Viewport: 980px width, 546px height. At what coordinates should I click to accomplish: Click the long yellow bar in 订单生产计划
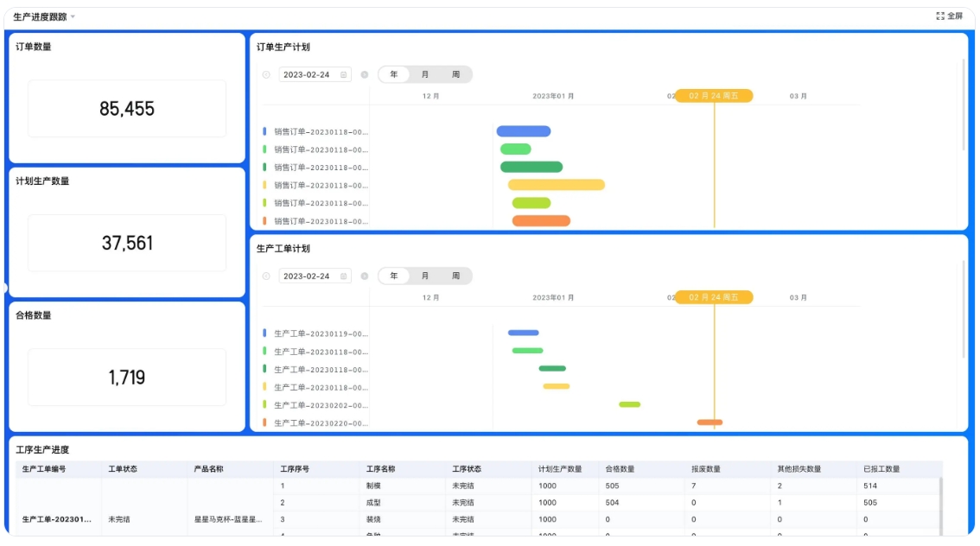tap(556, 185)
